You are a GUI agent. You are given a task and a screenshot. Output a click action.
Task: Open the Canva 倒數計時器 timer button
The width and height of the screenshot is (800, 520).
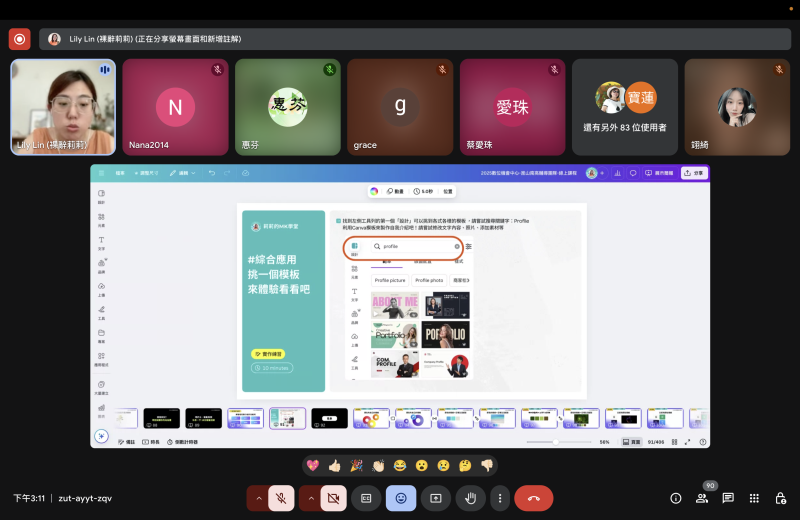point(183,442)
